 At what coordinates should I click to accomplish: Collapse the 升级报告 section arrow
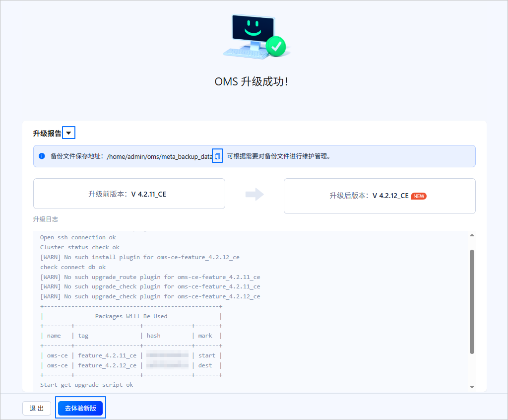68,133
